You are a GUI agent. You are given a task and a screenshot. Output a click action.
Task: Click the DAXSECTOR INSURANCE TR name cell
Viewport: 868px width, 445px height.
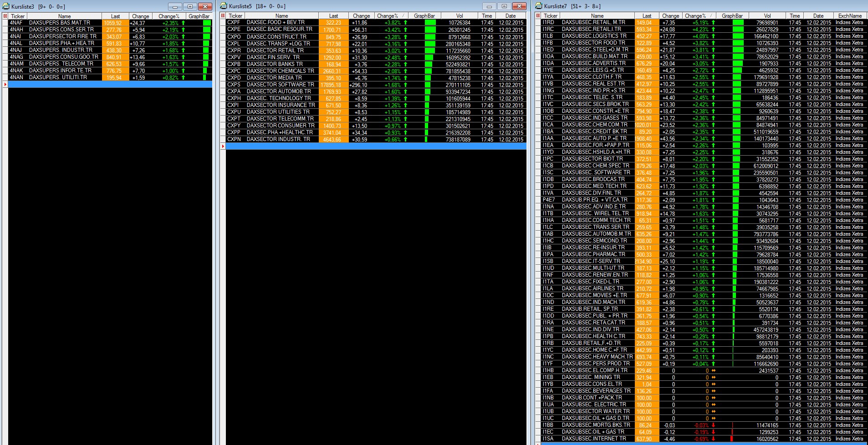coord(281,105)
